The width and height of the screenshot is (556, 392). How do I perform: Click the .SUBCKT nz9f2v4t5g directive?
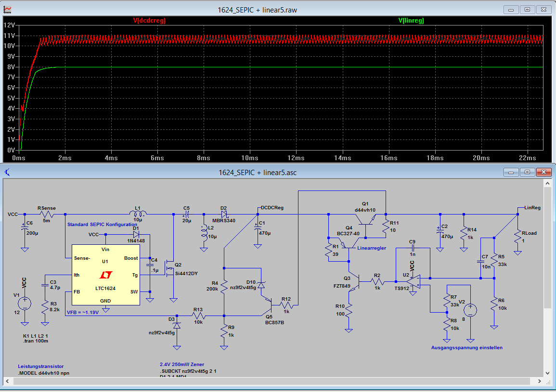[188, 371]
